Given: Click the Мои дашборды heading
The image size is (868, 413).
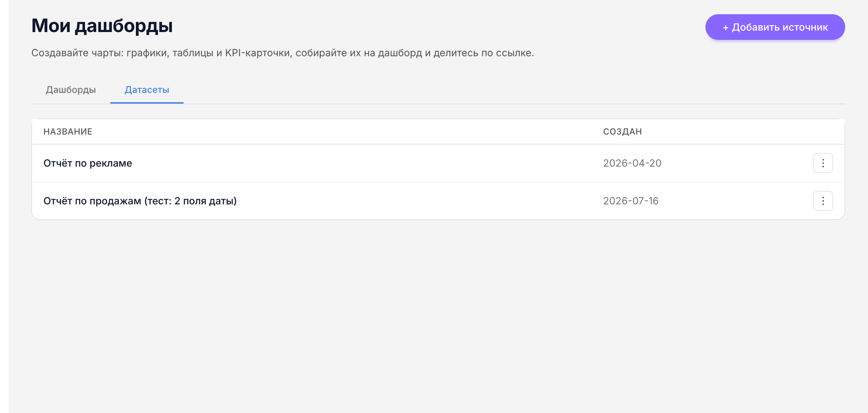Looking at the screenshot, I should click(x=102, y=26).
